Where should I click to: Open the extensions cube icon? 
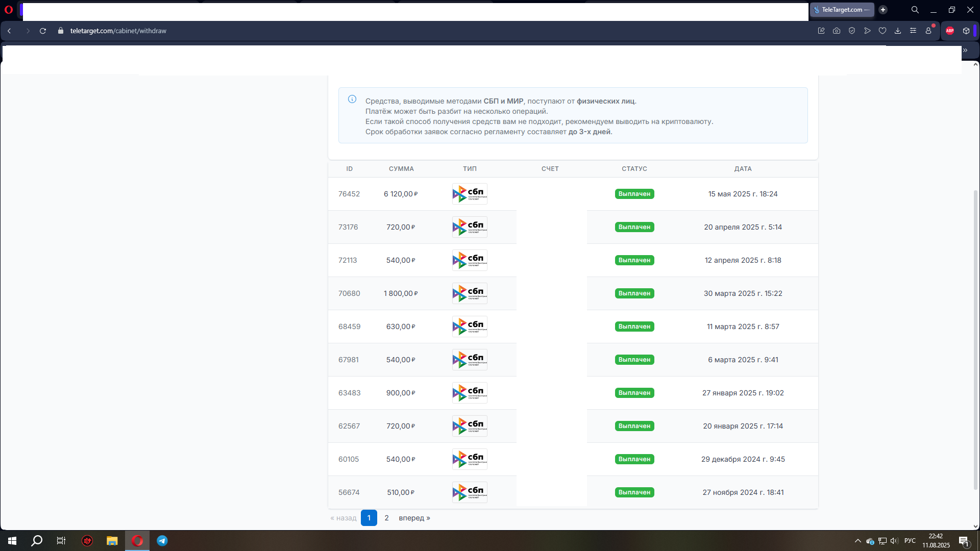(x=966, y=31)
